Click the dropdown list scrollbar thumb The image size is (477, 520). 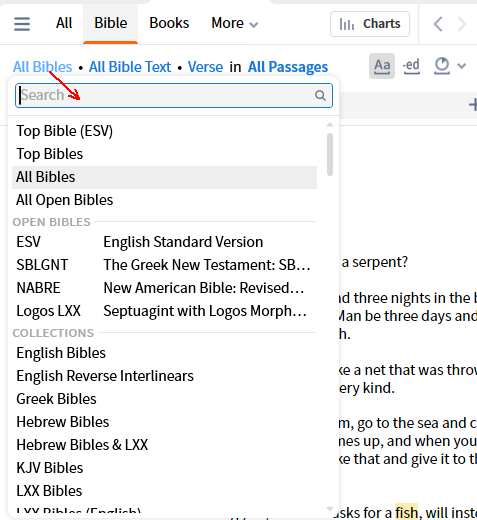[330, 154]
